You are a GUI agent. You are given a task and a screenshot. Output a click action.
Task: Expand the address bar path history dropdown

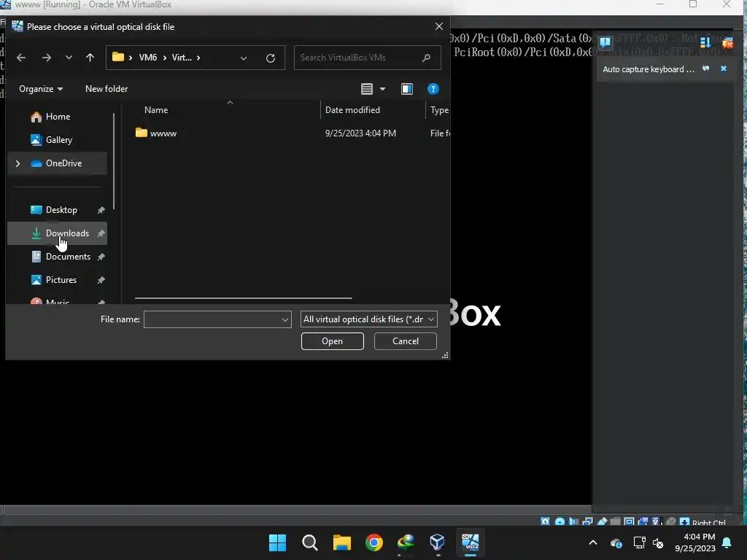point(244,58)
